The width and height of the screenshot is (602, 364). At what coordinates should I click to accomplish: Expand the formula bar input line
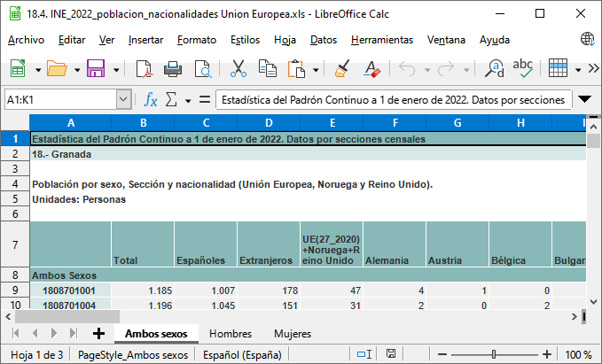[585, 100]
